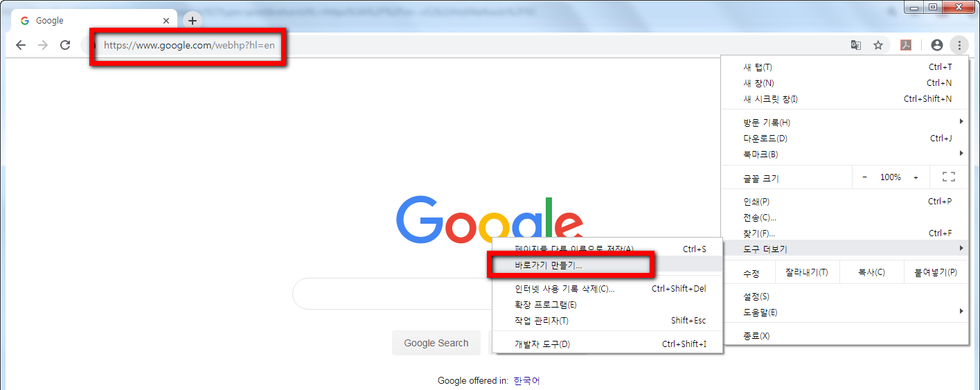Expand 도움말(E) submenu
The height and width of the screenshot is (390, 980).
tap(845, 312)
